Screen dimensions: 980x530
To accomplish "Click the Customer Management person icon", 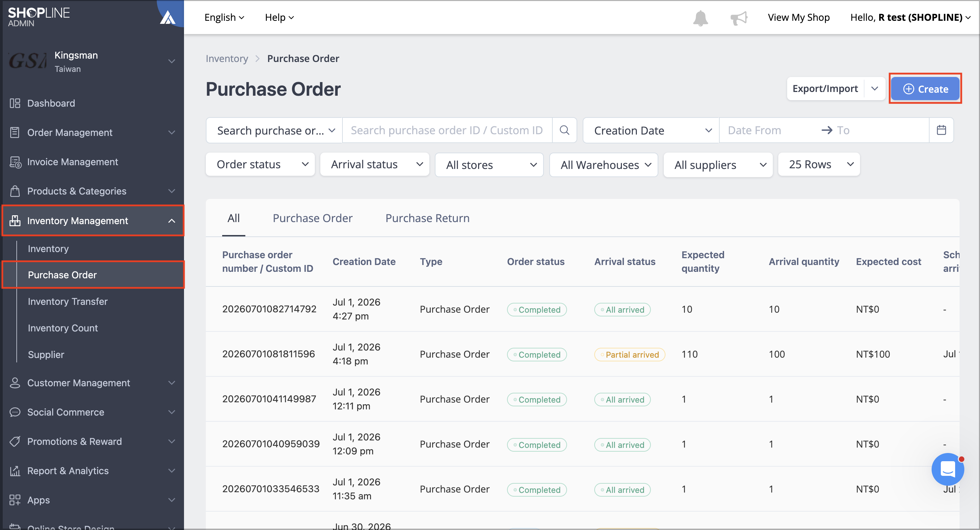I will point(15,383).
